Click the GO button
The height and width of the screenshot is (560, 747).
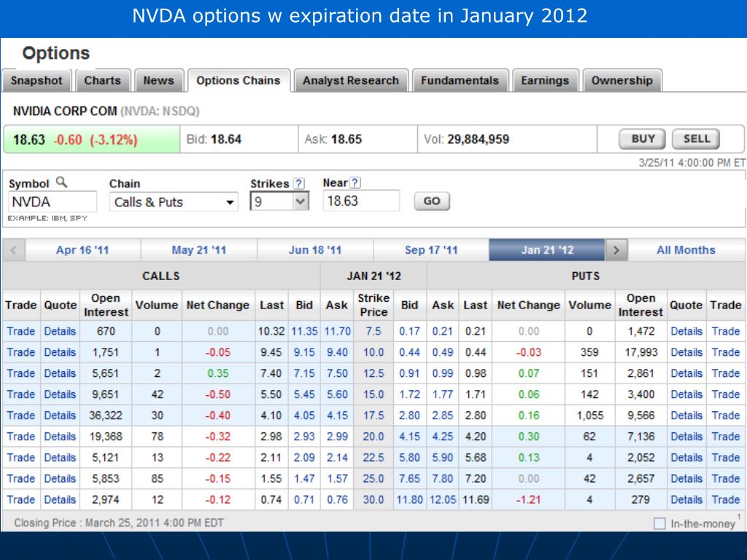click(x=432, y=201)
